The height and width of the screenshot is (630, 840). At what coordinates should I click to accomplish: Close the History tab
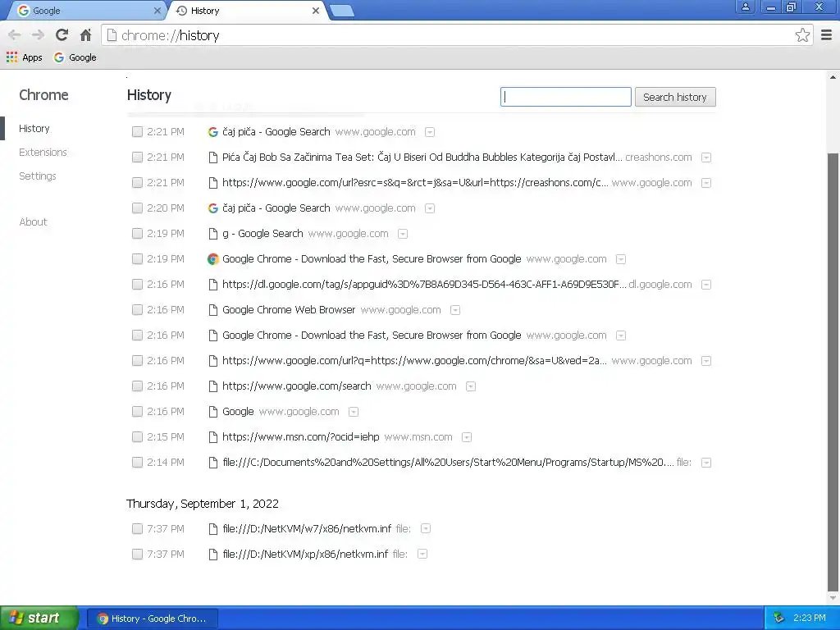pyautogui.click(x=316, y=11)
